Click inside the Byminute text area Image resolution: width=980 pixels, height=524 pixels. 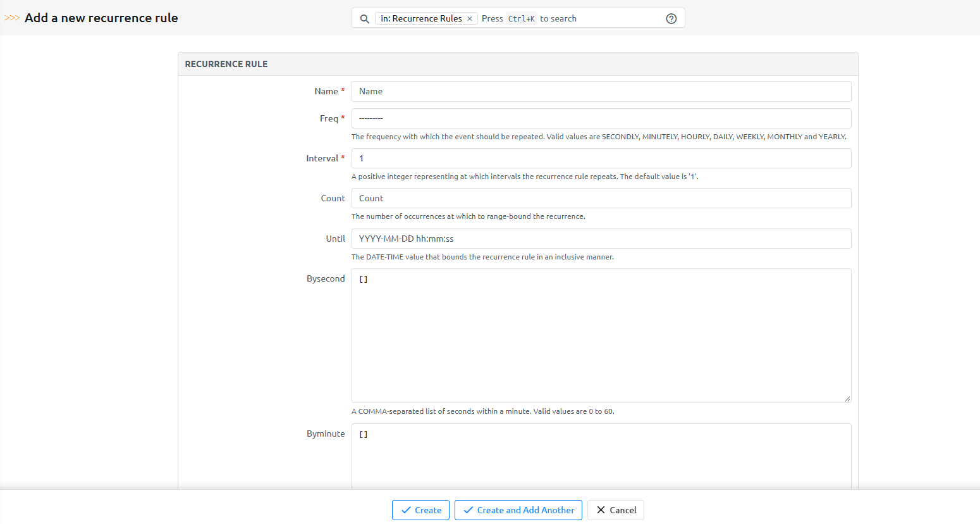pyautogui.click(x=601, y=456)
